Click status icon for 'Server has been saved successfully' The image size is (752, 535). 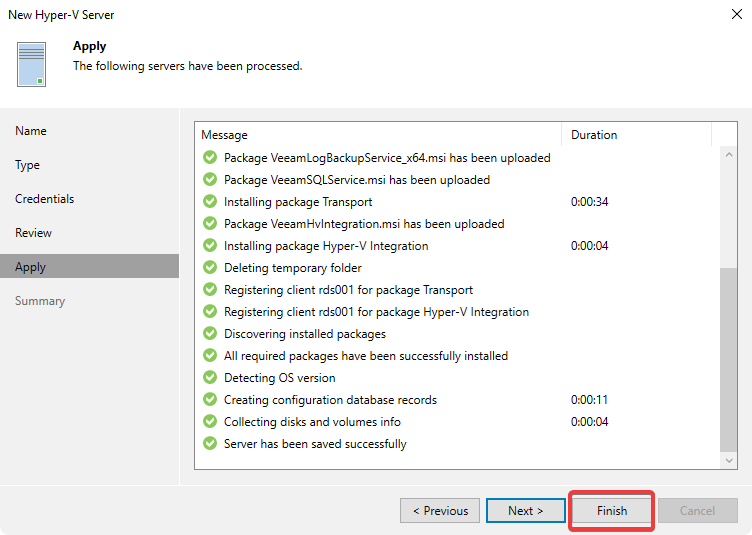[x=210, y=444]
